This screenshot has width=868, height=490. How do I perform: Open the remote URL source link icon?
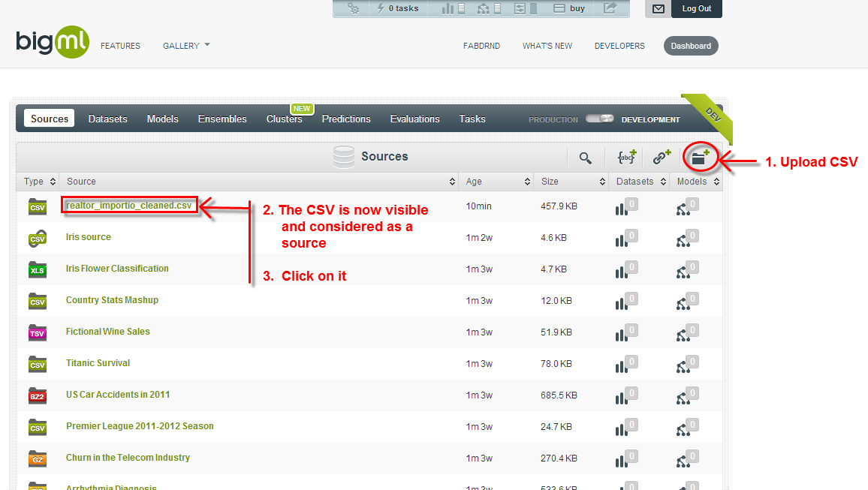click(x=662, y=157)
